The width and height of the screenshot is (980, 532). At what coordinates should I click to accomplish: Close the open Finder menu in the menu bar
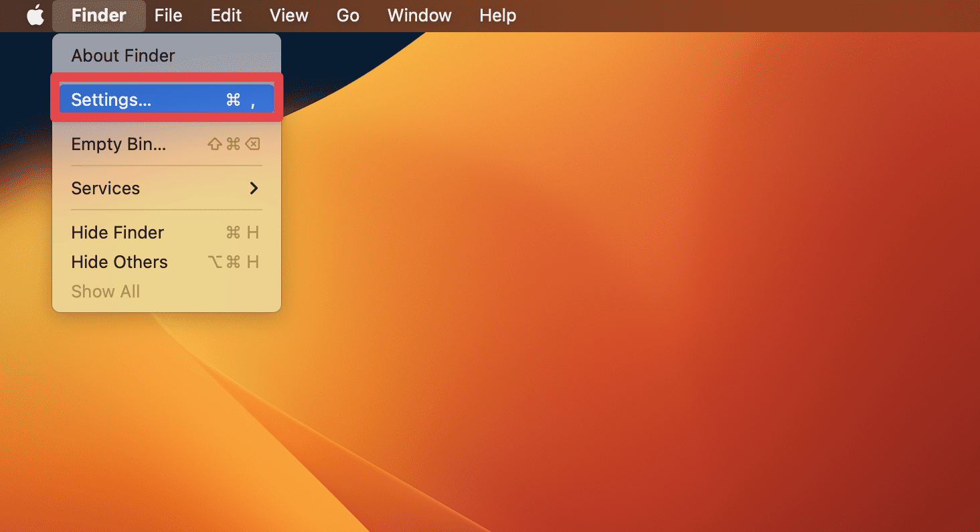point(99,15)
